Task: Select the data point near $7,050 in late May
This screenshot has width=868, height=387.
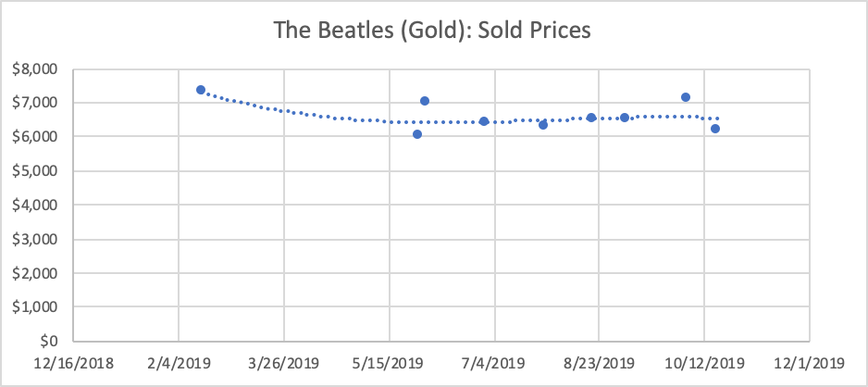Action: [425, 101]
